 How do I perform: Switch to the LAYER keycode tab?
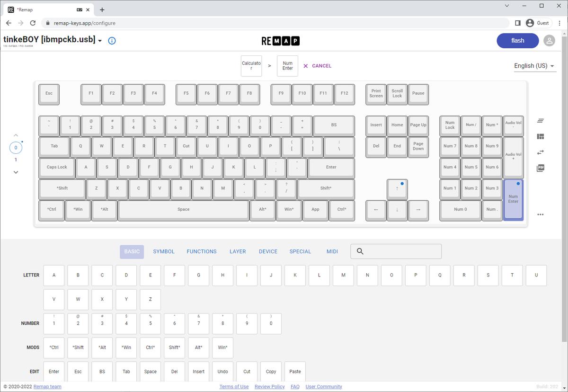point(238,251)
